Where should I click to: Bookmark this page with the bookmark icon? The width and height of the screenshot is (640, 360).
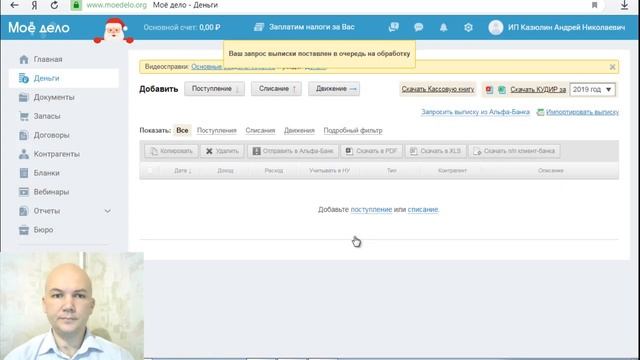(595, 5)
